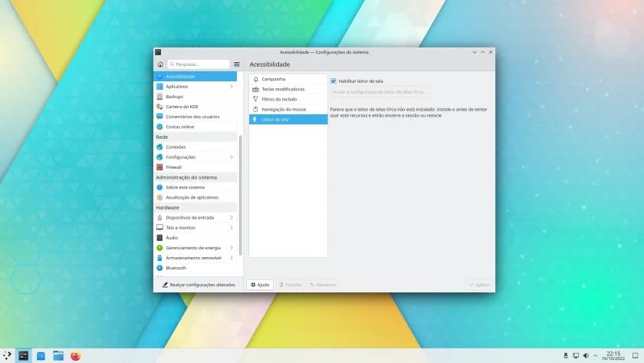The image size is (644, 363).
Task: Select the Bluetooth settings entry
Action: tap(195, 268)
